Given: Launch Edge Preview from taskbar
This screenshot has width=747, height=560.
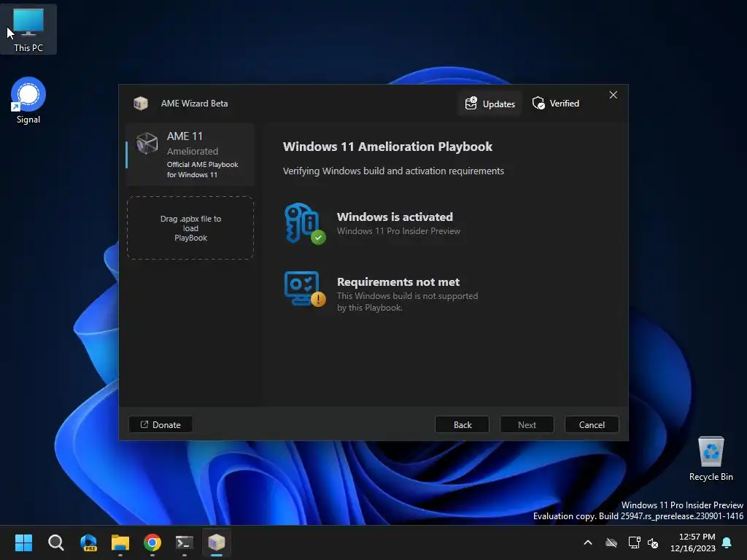Looking at the screenshot, I should [x=88, y=542].
